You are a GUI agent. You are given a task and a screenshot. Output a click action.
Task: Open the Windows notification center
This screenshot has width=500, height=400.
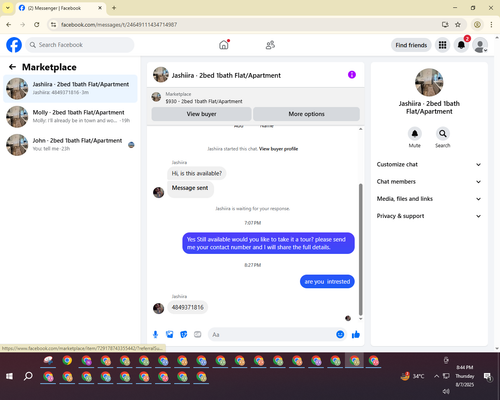click(488, 376)
